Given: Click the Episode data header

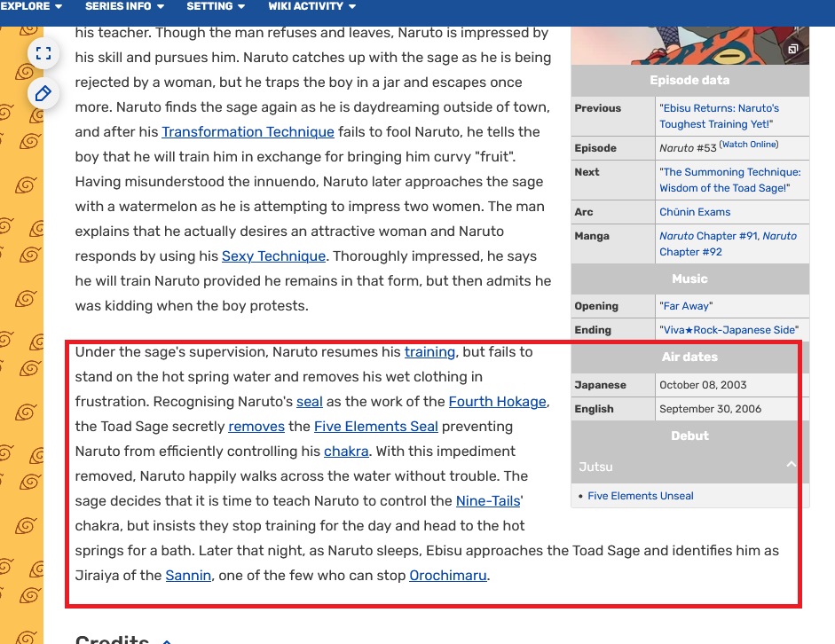Looking at the screenshot, I should pos(689,81).
